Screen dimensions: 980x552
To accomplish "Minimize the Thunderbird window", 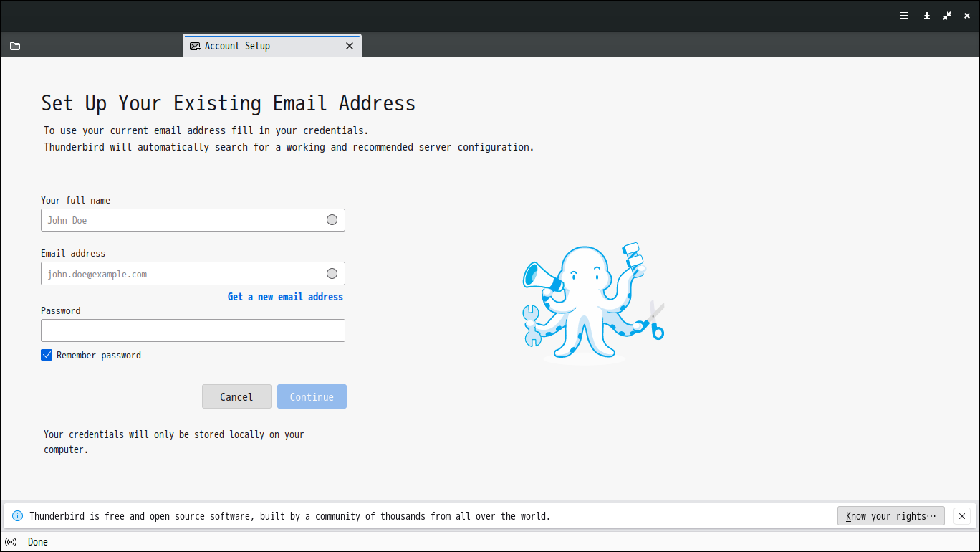I will pyautogui.click(x=926, y=15).
